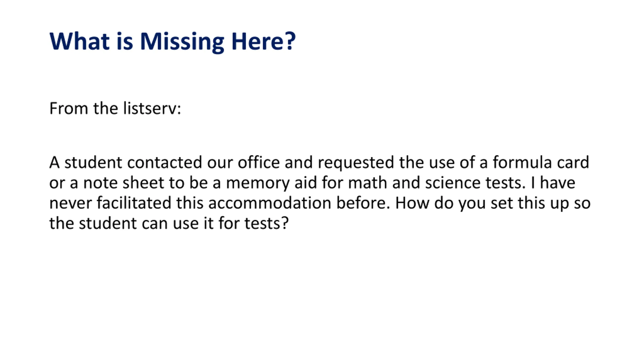The width and height of the screenshot is (644, 362).
Task: Click 'A student' at the paragraph start
Action: coord(86,162)
